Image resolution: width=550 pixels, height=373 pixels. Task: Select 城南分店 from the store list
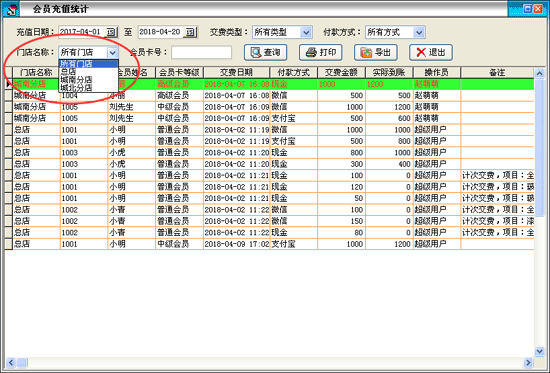tap(88, 80)
